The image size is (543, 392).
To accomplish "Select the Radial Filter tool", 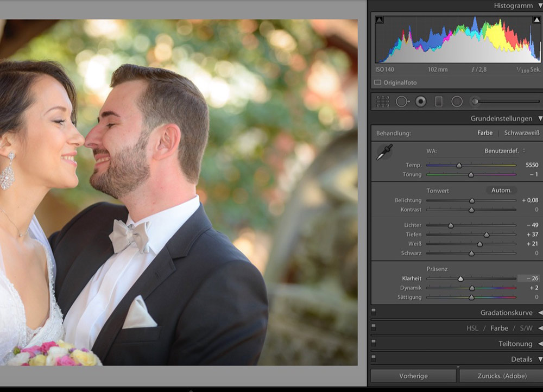I will 457,102.
